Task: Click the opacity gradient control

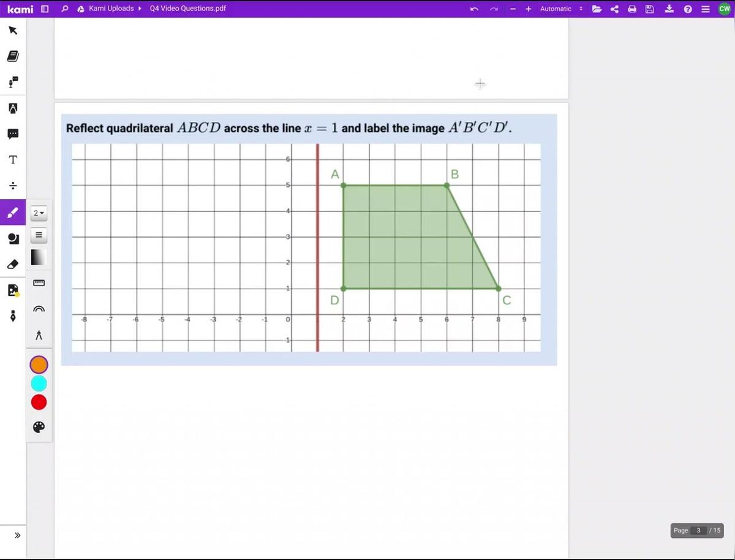Action: point(39,257)
